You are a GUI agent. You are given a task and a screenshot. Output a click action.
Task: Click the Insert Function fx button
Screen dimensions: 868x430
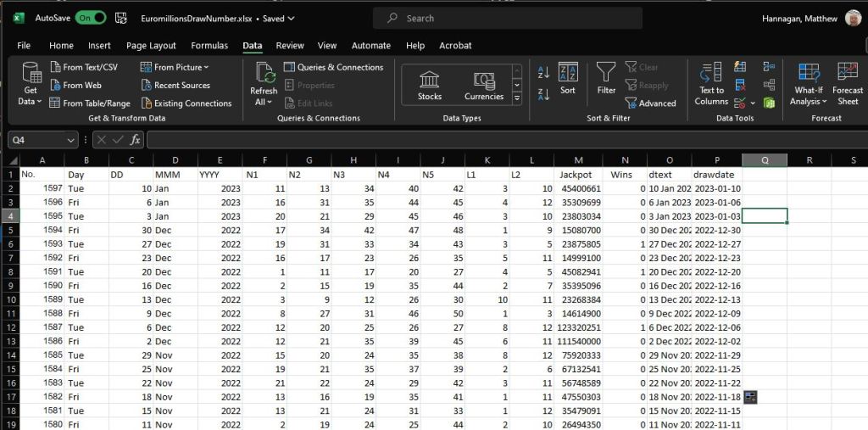pyautogui.click(x=135, y=140)
